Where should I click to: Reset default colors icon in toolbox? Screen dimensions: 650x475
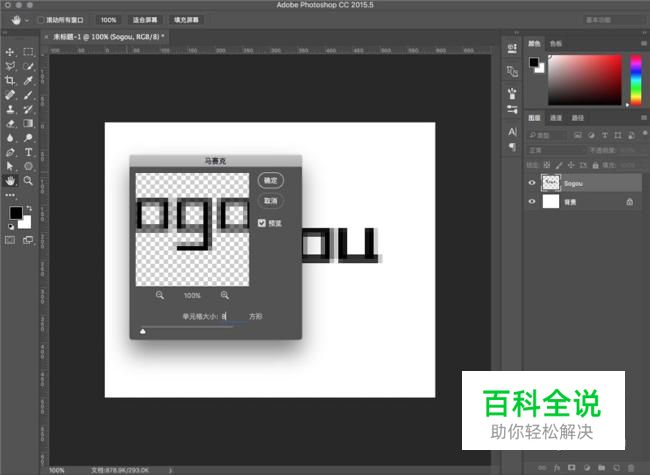[11, 226]
